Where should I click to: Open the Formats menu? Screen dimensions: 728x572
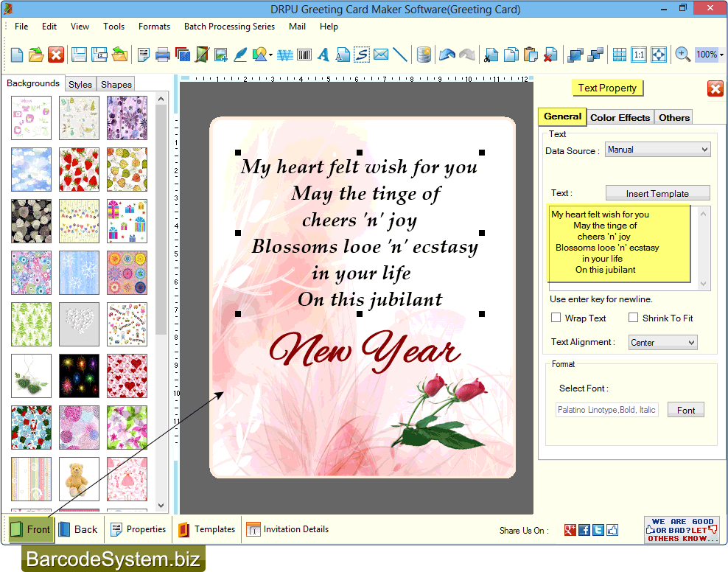coord(154,27)
